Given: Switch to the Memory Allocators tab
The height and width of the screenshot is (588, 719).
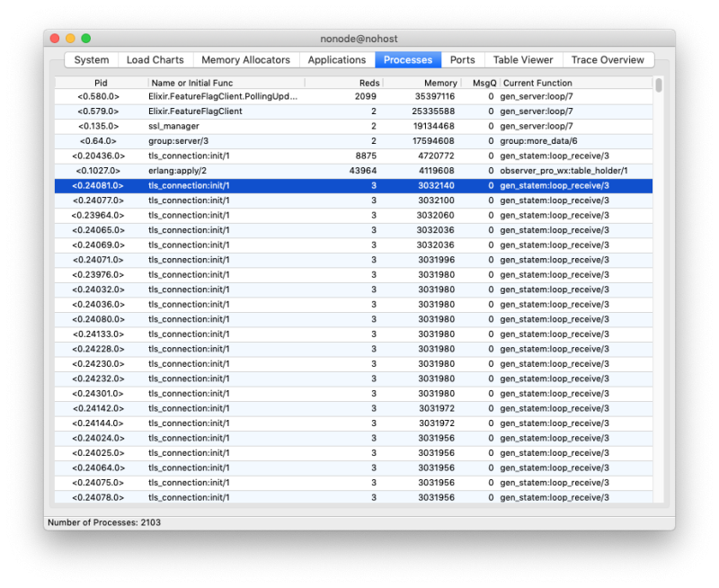Looking at the screenshot, I should point(246,59).
